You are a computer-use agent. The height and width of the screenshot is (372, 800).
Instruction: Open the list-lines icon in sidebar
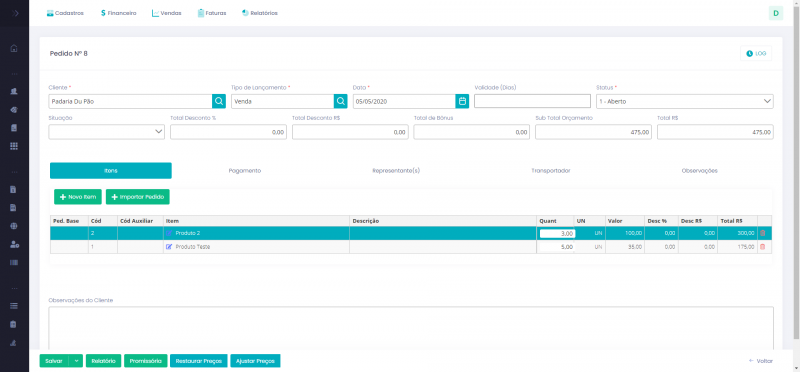[14, 306]
